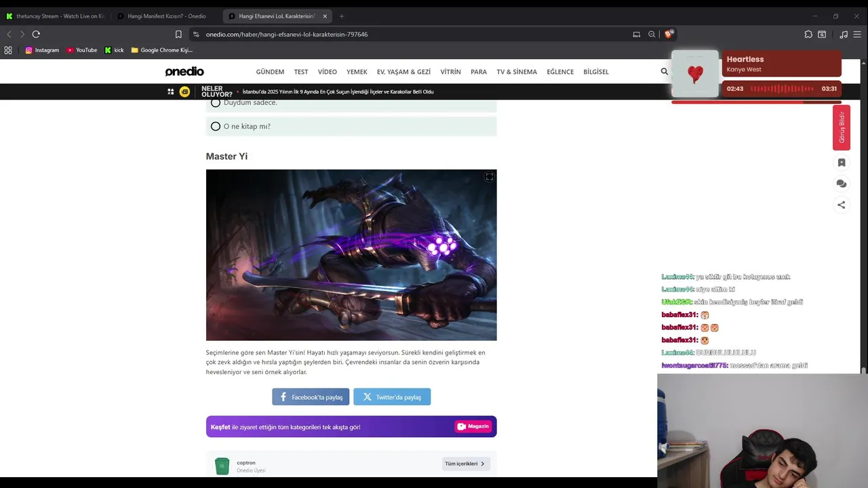
Task: Open the coptron author name
Action: pos(246,463)
